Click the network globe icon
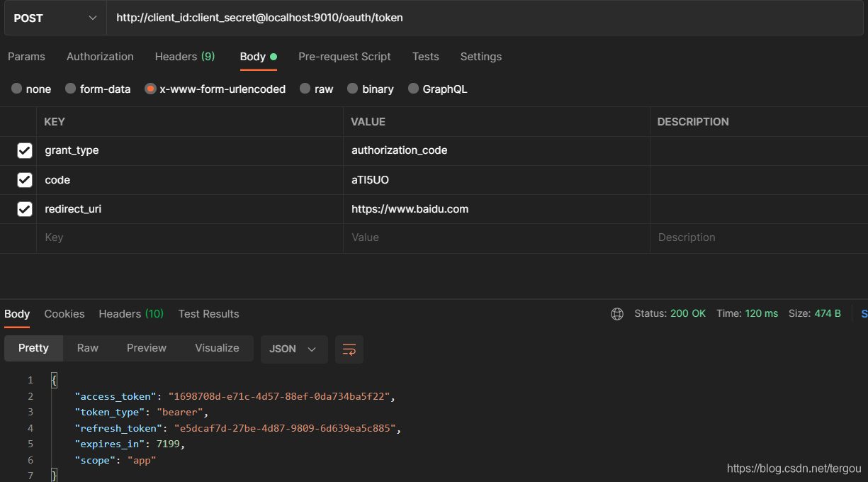Viewport: 868px width, 482px height. point(617,314)
